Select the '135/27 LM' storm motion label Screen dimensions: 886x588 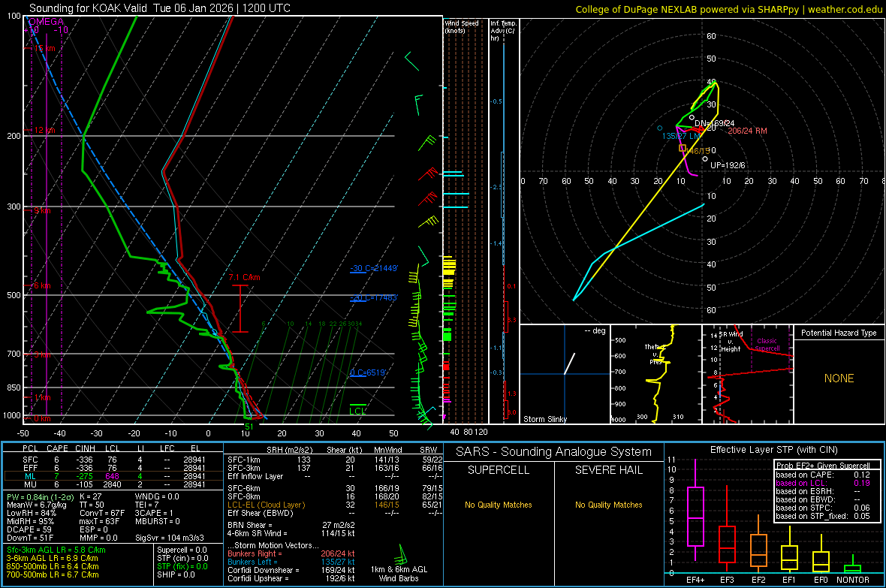(x=682, y=136)
